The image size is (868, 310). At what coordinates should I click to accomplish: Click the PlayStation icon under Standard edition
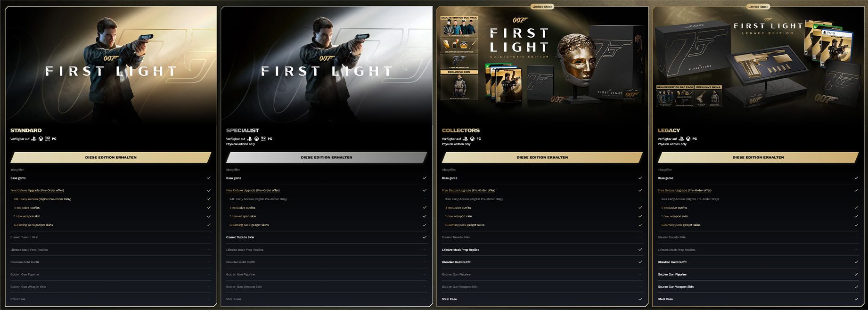(x=33, y=139)
